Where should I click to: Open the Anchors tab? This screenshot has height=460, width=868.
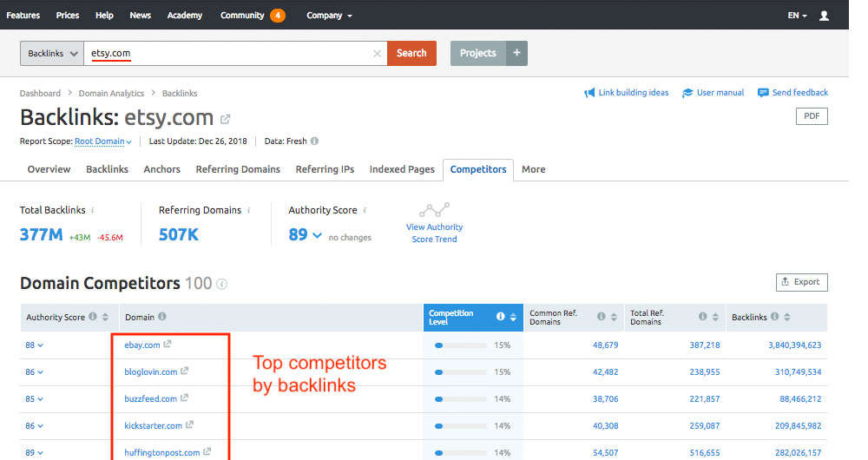(161, 169)
